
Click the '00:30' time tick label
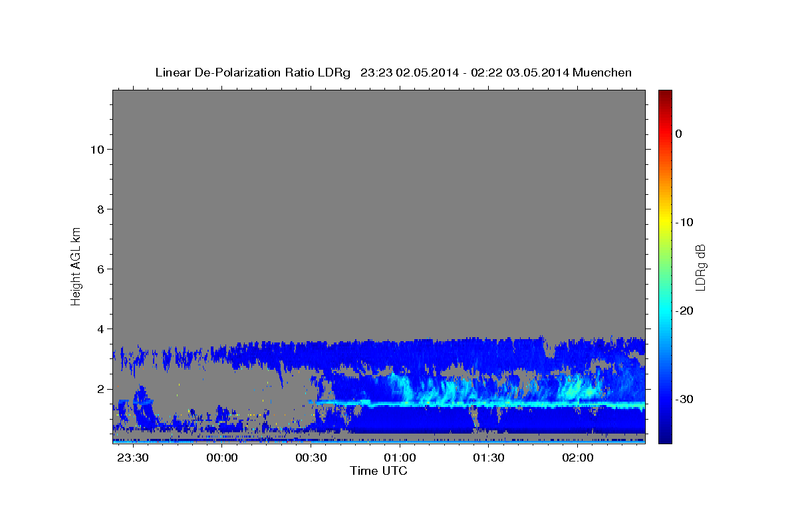tap(311, 459)
